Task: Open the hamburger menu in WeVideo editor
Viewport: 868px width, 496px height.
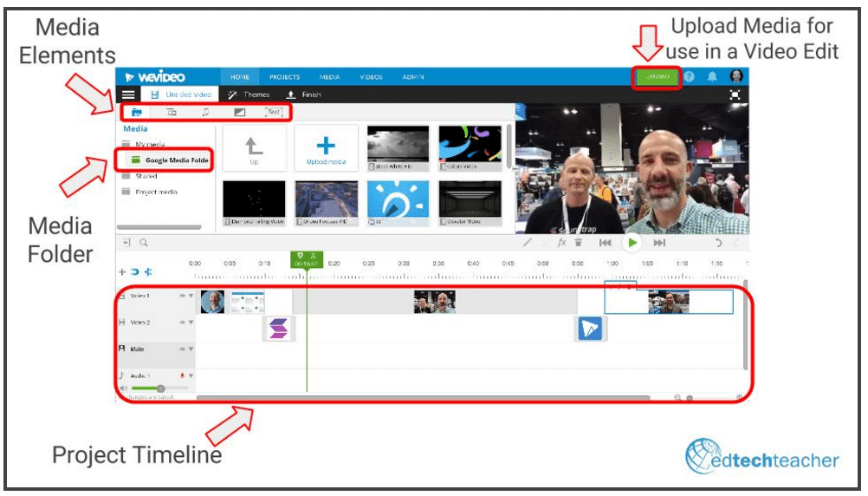Action: (x=128, y=95)
